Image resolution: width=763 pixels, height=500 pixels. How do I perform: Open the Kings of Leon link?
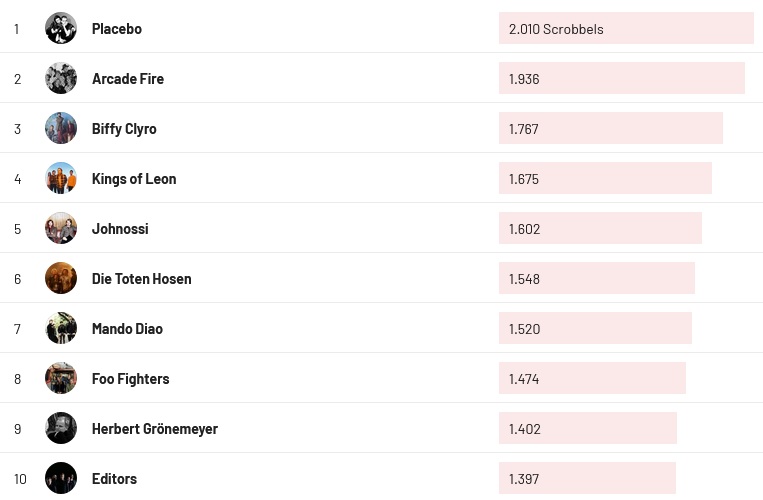(x=134, y=179)
